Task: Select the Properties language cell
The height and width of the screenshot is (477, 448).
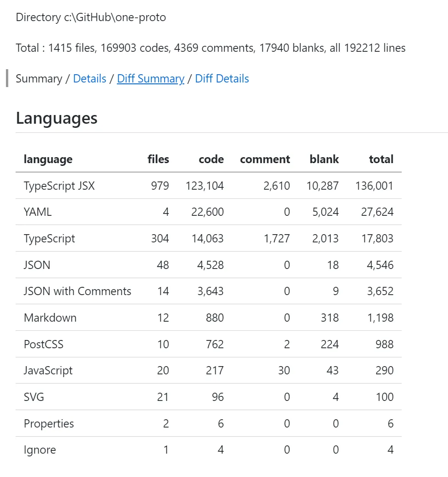Action: (x=49, y=423)
